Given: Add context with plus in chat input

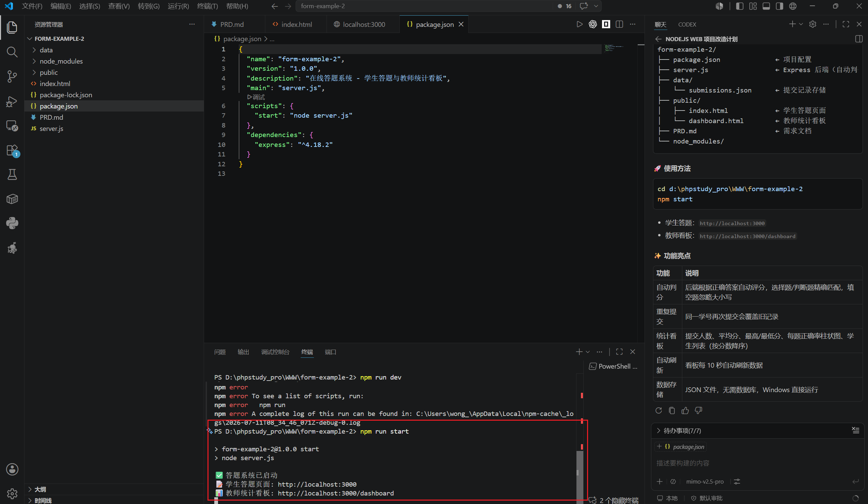Looking at the screenshot, I should [x=660, y=482].
